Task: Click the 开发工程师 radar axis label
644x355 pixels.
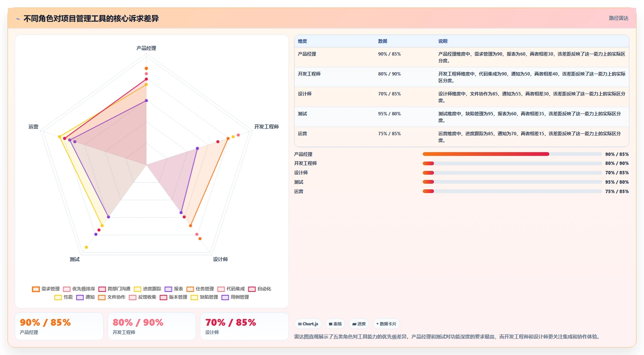Action: (x=266, y=127)
